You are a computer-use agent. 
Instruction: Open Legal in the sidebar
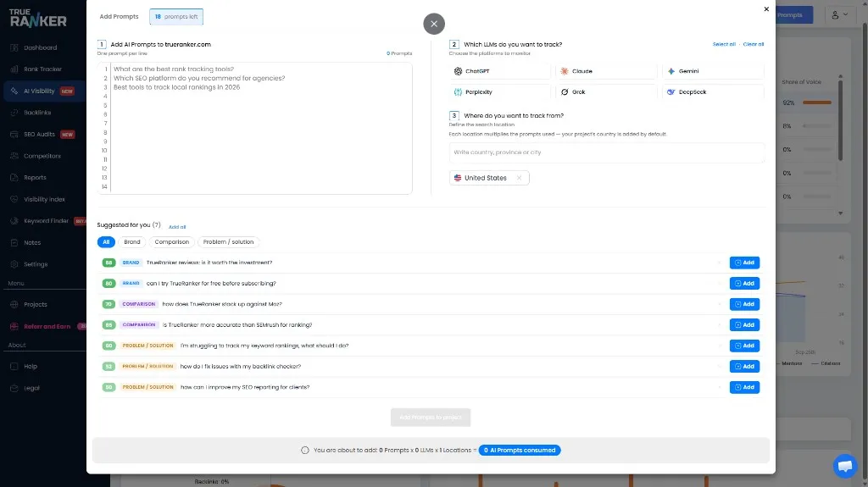coord(31,388)
